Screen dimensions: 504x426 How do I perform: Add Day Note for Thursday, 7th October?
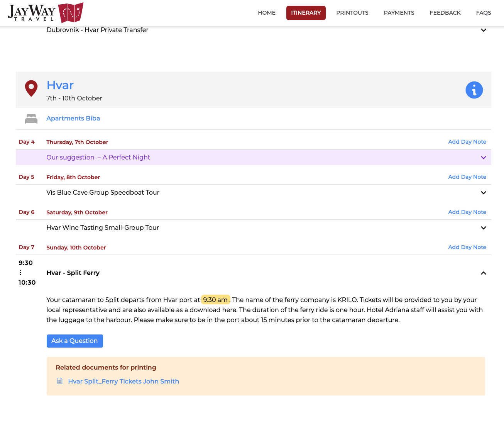click(x=467, y=142)
